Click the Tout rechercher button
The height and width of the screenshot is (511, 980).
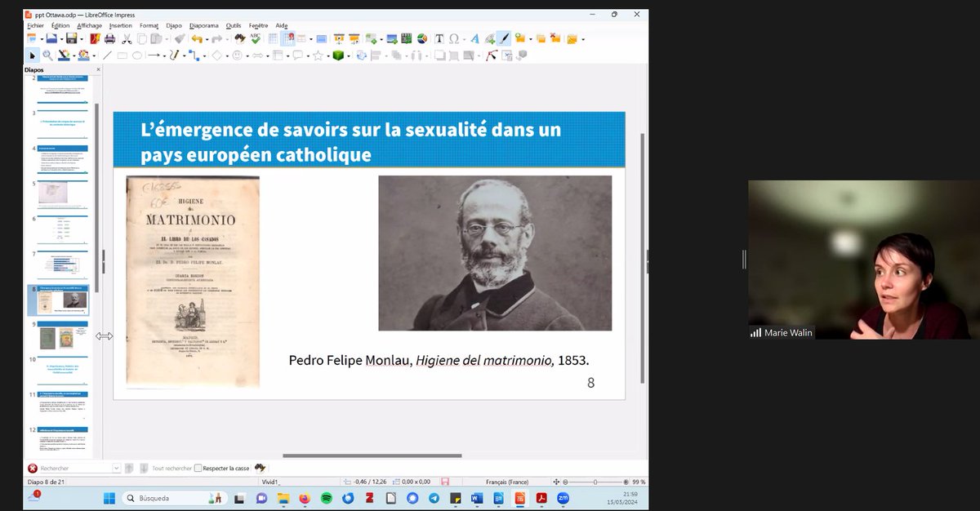tap(171, 469)
